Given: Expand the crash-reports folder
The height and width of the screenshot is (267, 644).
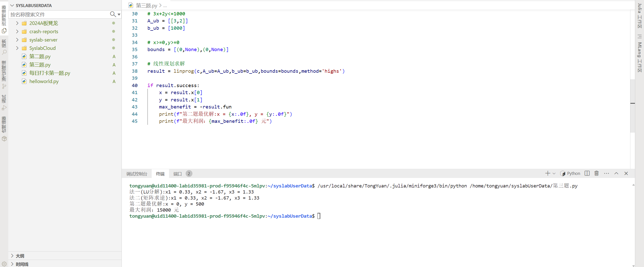Looking at the screenshot, I should [x=17, y=31].
